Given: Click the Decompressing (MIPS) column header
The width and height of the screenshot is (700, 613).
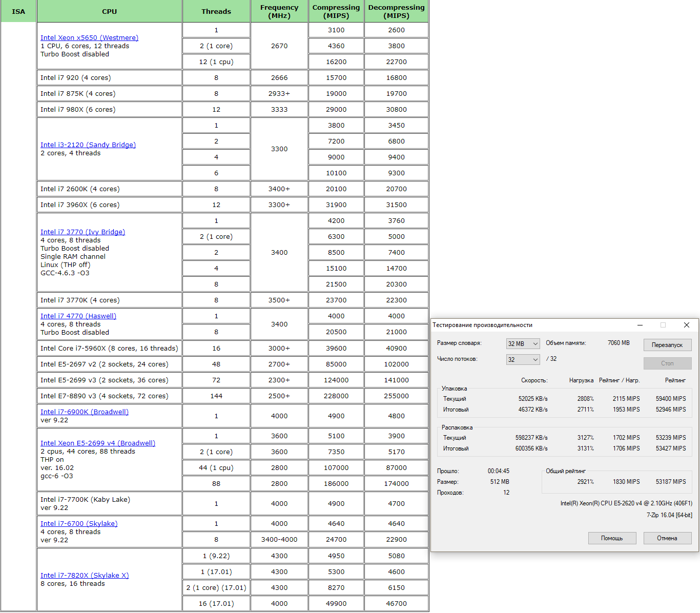Looking at the screenshot, I should [x=397, y=11].
